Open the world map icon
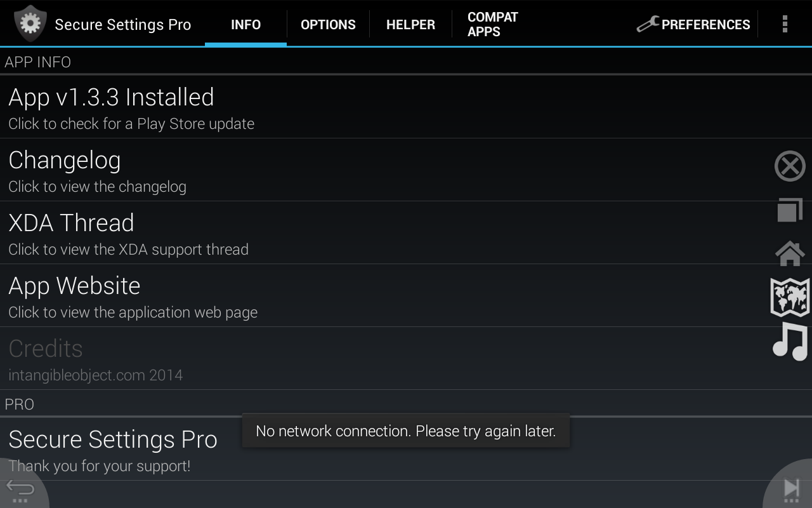 pos(790,297)
